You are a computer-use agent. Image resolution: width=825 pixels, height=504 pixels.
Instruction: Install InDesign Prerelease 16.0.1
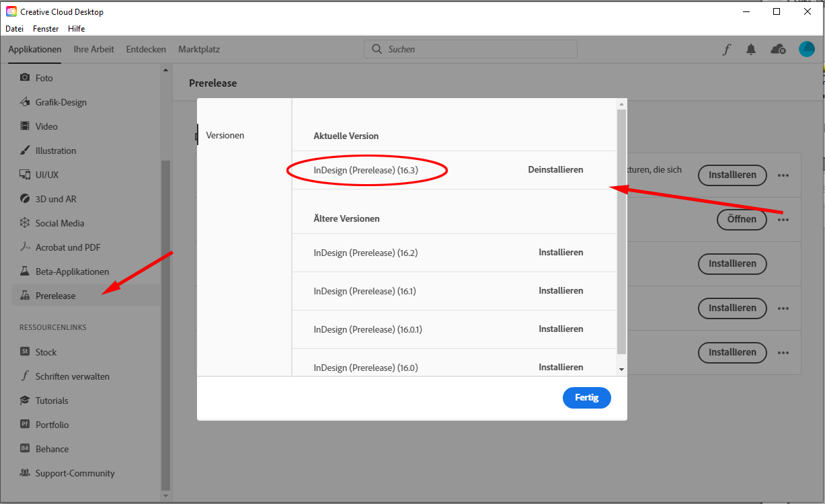coord(561,329)
